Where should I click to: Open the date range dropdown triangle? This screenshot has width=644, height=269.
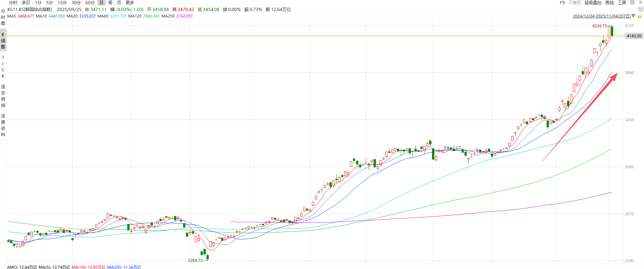(x=633, y=16)
